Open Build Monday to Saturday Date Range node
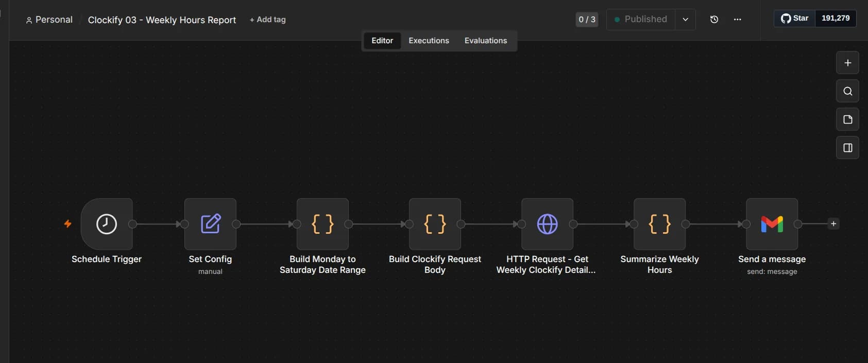Screen dimensions: 868x363 point(322,224)
